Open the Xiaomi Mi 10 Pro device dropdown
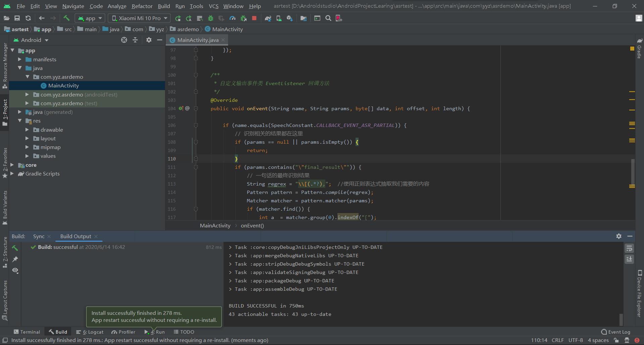This screenshot has height=345, width=644. tap(139, 18)
